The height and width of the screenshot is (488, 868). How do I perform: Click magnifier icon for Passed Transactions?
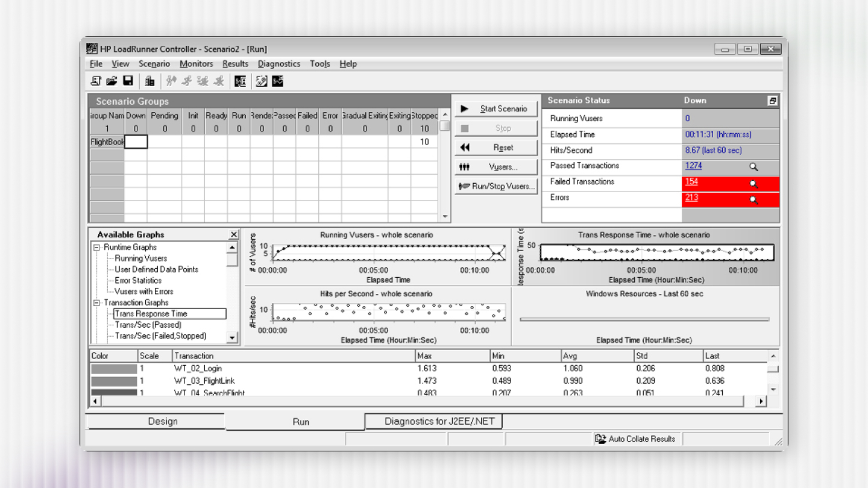point(753,167)
